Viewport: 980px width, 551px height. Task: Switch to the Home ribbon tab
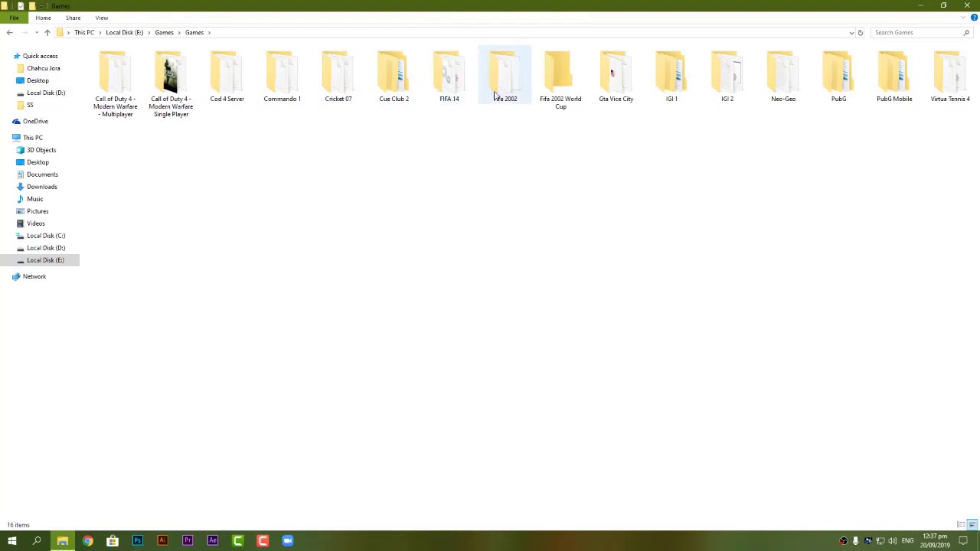click(x=43, y=18)
